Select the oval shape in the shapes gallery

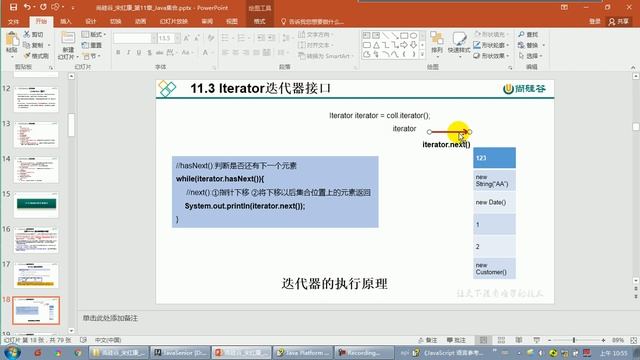coord(413,36)
